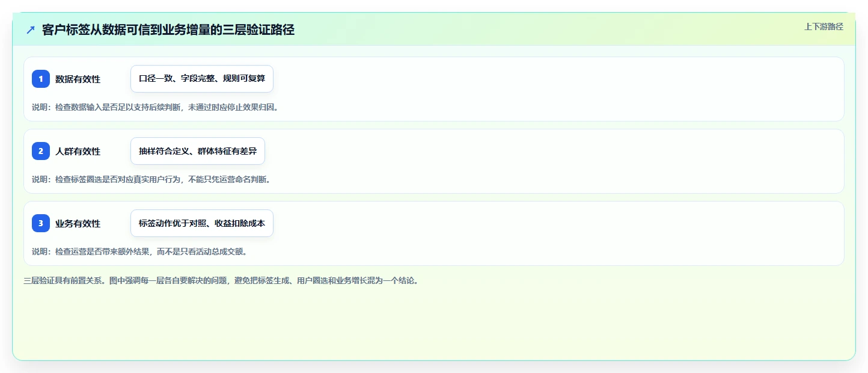Click the number 2 step badge
This screenshot has height=373, width=868.
tap(41, 151)
